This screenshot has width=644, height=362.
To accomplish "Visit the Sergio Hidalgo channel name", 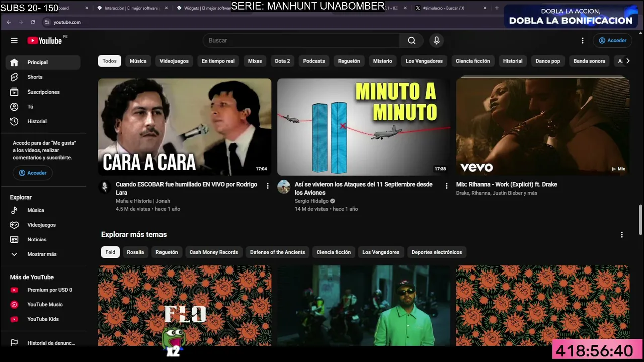I will [x=311, y=201].
